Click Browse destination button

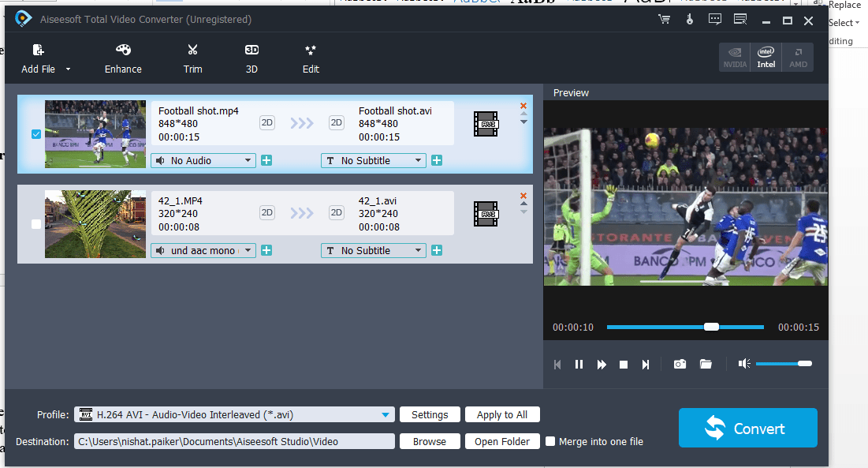point(430,441)
